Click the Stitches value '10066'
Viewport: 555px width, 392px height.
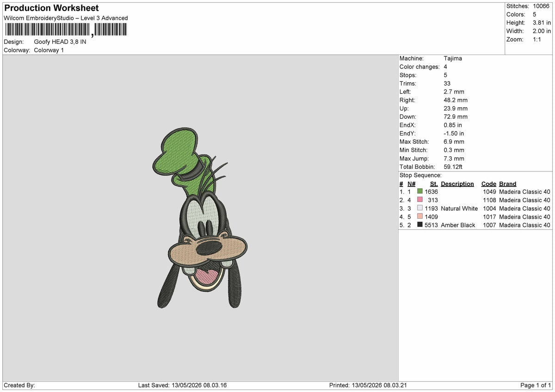click(542, 6)
